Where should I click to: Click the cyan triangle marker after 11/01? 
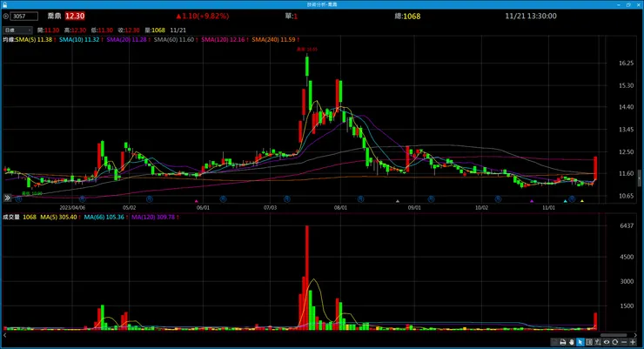point(566,201)
